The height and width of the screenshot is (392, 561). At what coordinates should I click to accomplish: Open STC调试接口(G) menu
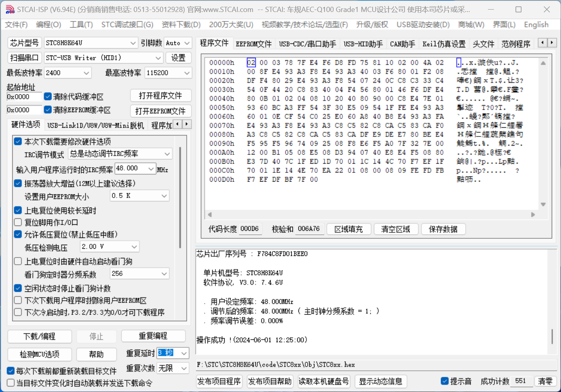coord(127,25)
